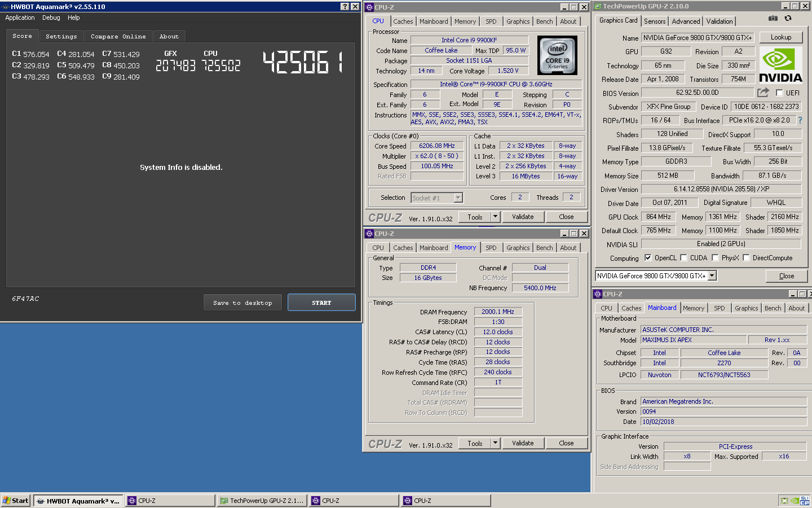Viewport: 812px width, 508px height.
Task: Click the NVIDIA logo in GPU-Z
Action: pyautogui.click(x=780, y=65)
